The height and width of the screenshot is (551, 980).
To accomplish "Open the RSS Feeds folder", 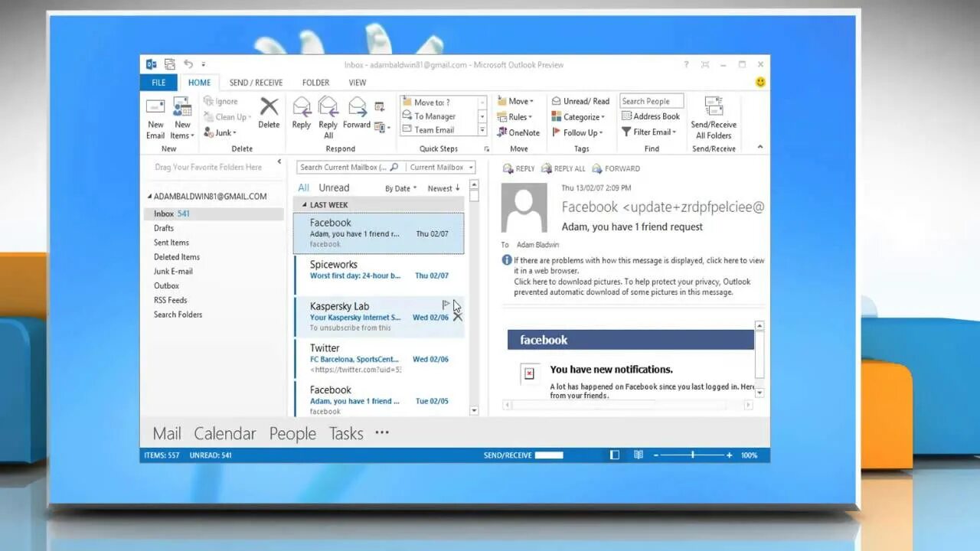I will [x=170, y=301].
